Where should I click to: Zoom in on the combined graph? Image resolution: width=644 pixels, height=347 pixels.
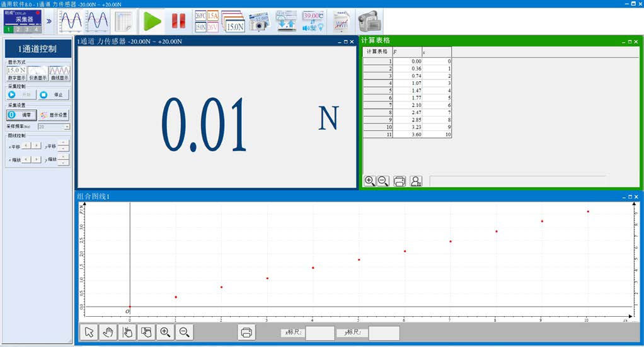165,332
